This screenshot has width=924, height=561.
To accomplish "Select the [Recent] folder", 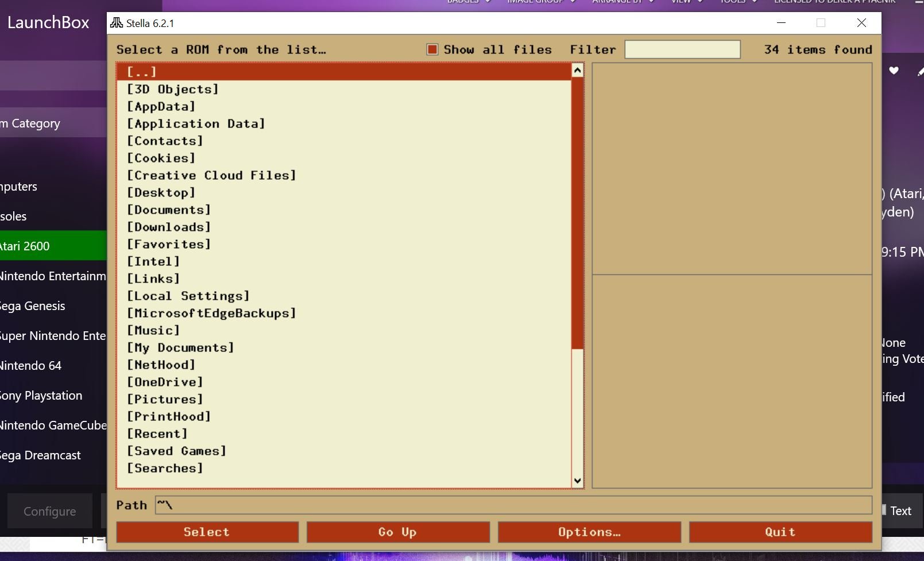I will click(x=344, y=434).
